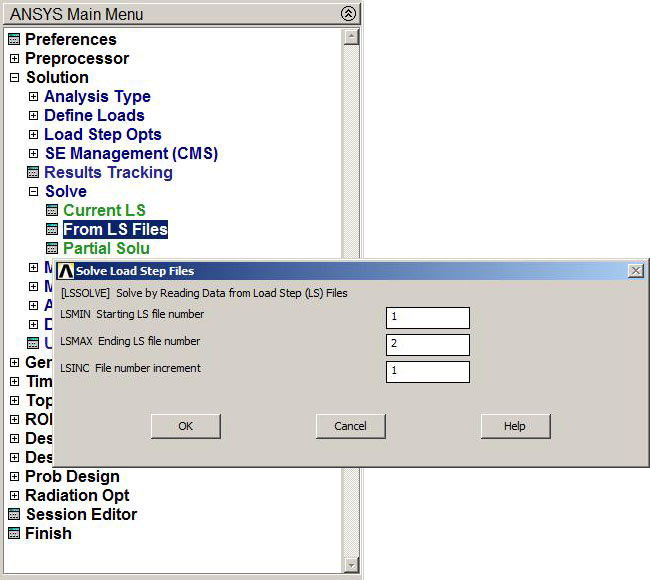Click the LSMAX ending file number field
Viewport: 650px width, 580px height.
point(427,345)
